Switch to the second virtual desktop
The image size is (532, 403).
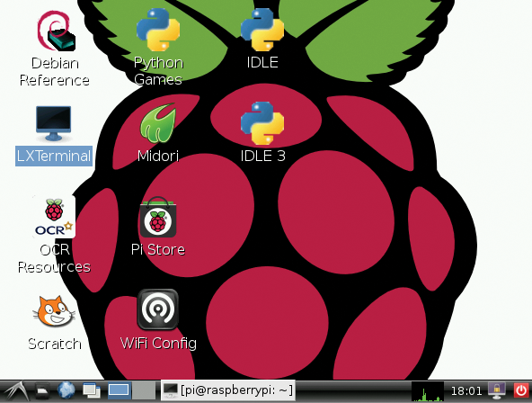pos(144,390)
